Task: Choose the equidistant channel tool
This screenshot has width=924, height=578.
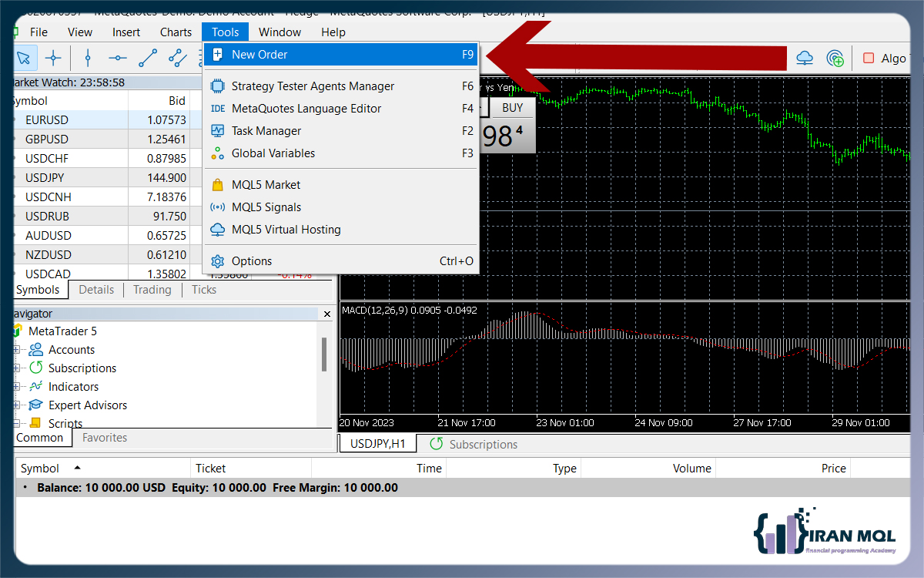Action: pyautogui.click(x=178, y=58)
